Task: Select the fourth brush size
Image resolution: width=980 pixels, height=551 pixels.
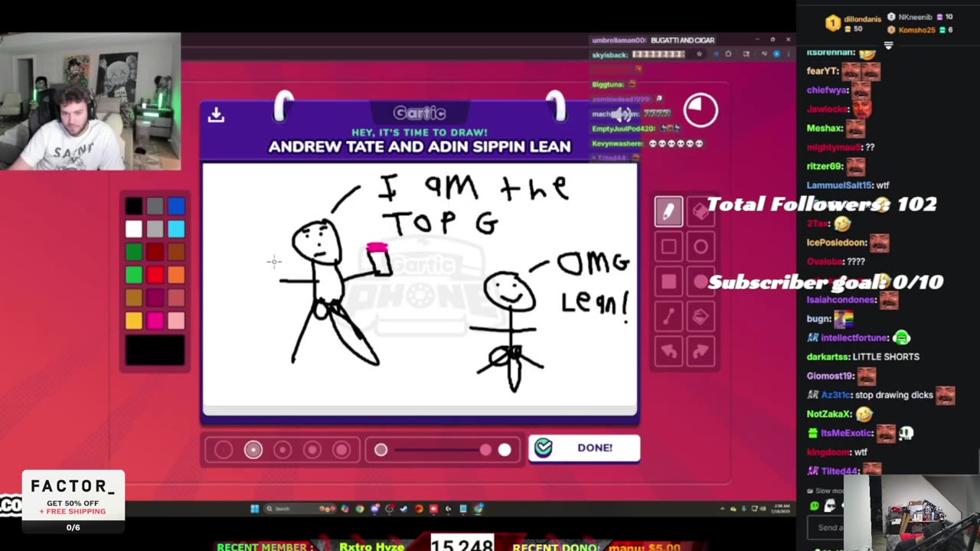Action: click(x=312, y=450)
